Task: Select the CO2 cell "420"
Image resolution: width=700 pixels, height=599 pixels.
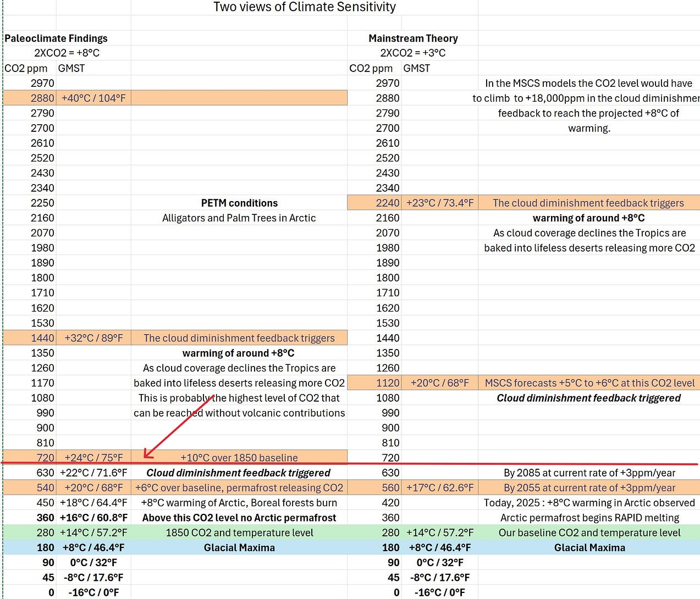Action: 391,503
